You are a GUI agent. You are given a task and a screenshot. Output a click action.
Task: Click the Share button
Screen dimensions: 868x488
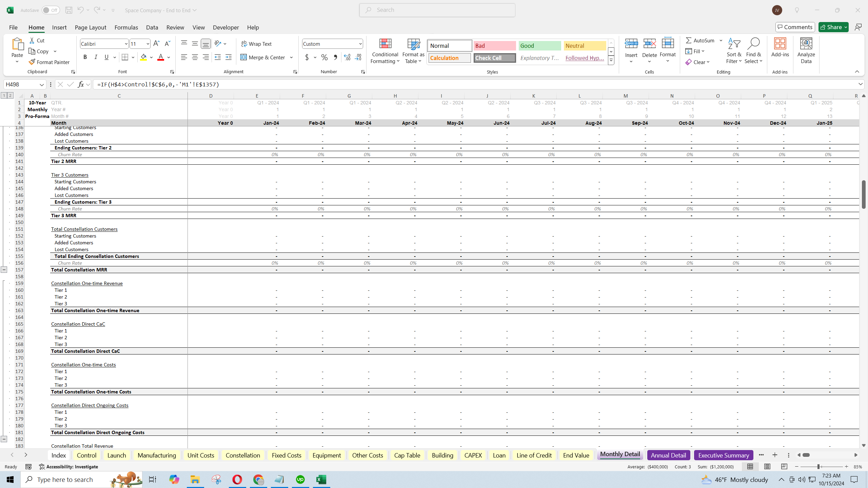tap(833, 27)
